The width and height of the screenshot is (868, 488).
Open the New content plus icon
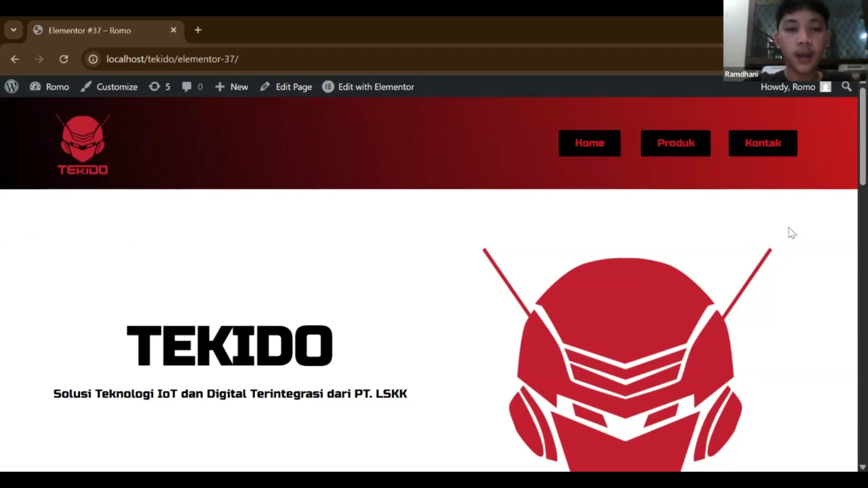(x=220, y=87)
